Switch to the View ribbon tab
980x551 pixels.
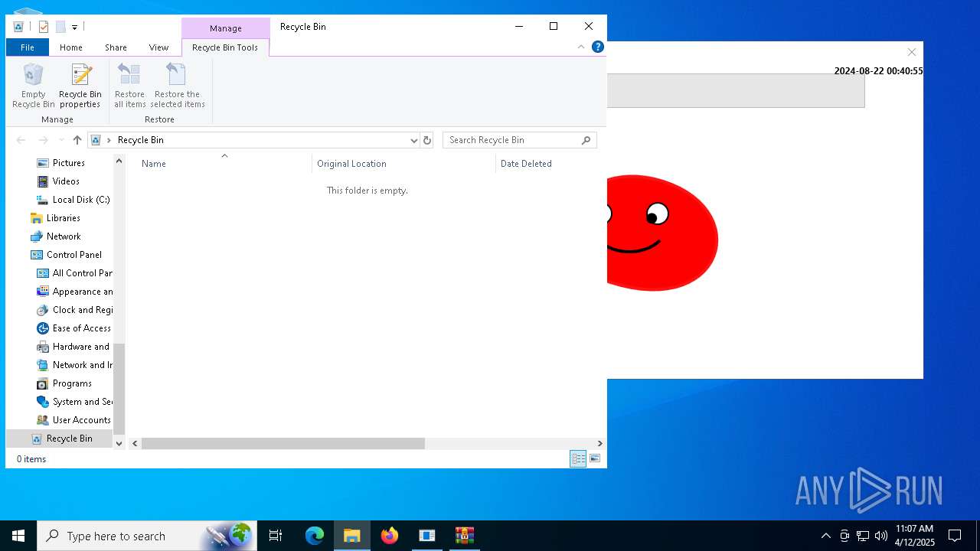pos(158,47)
